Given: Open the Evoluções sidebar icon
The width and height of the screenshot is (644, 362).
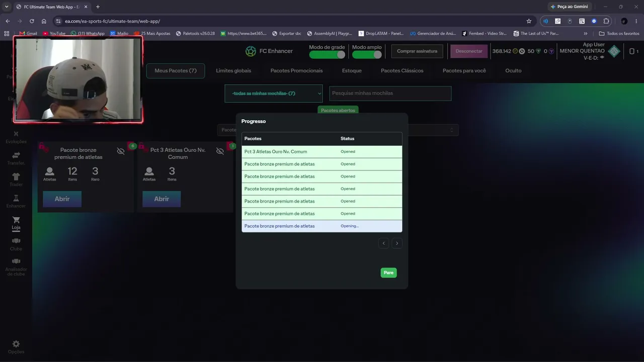Looking at the screenshot, I should click(16, 134).
